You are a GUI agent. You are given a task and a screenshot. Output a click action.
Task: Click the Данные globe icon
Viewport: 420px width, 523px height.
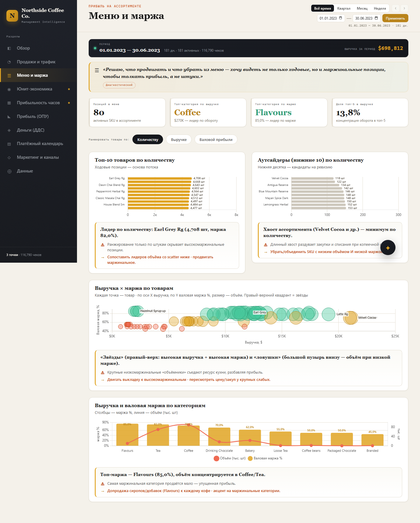(9, 171)
